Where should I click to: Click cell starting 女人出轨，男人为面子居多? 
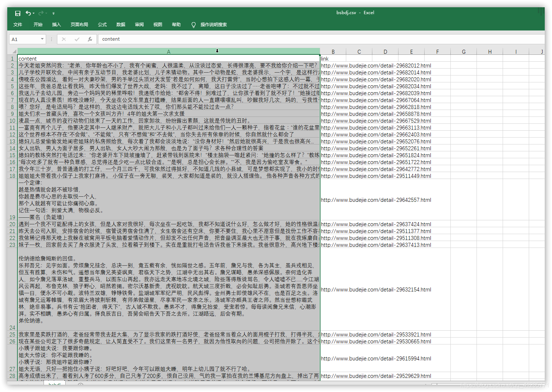click(169, 148)
